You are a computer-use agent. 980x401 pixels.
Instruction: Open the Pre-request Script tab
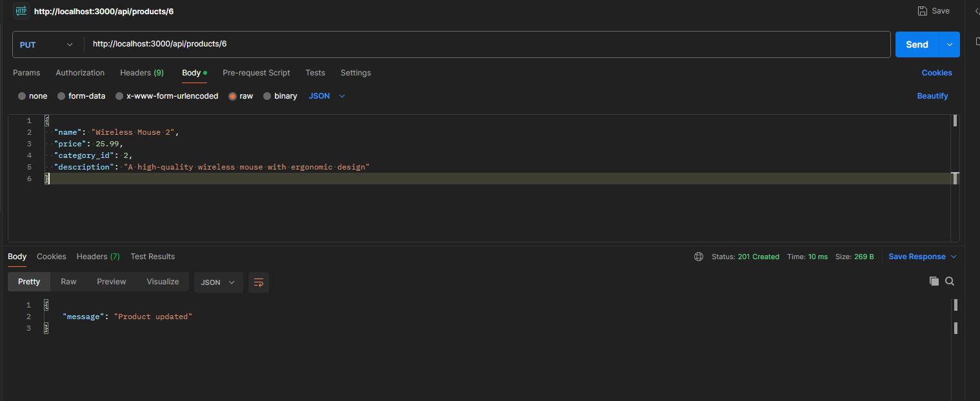pos(256,73)
